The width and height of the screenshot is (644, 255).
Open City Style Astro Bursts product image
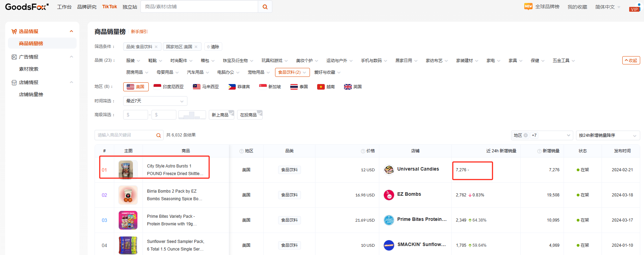tap(128, 170)
